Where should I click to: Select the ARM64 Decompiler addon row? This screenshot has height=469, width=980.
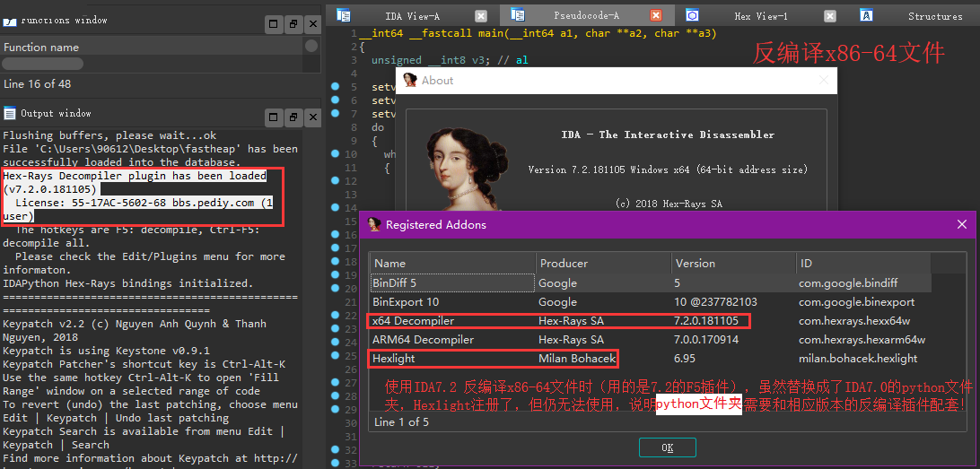[x=651, y=340]
